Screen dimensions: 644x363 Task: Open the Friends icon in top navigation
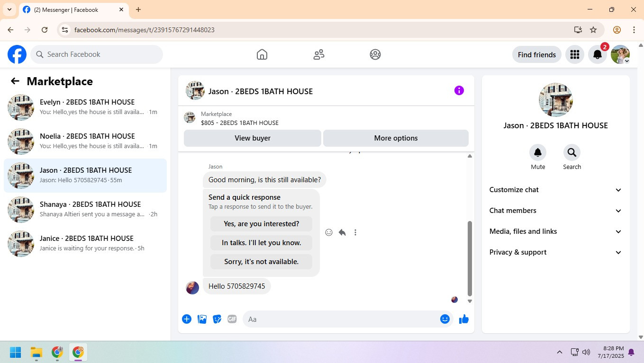(319, 54)
